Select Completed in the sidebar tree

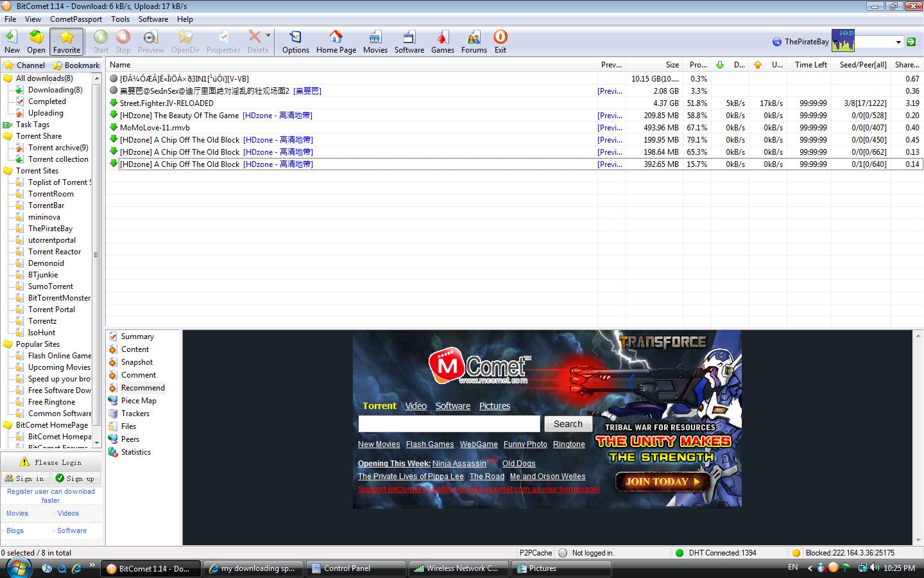[47, 101]
